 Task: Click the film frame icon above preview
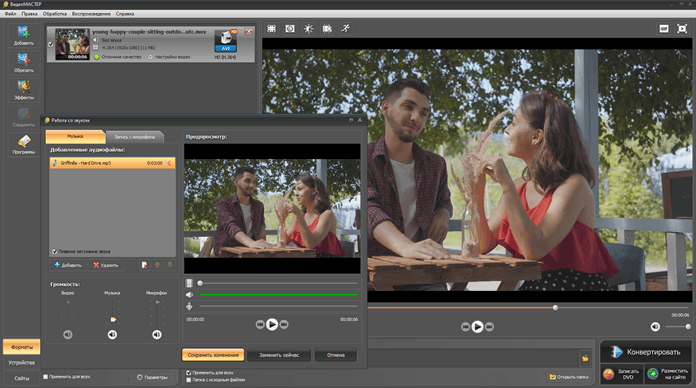pos(327,29)
